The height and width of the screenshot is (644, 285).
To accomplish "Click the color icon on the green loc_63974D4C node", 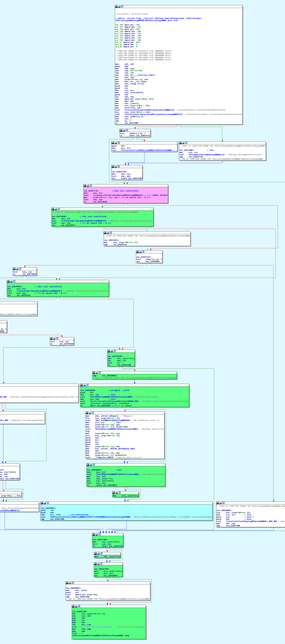I will tap(8, 281).
